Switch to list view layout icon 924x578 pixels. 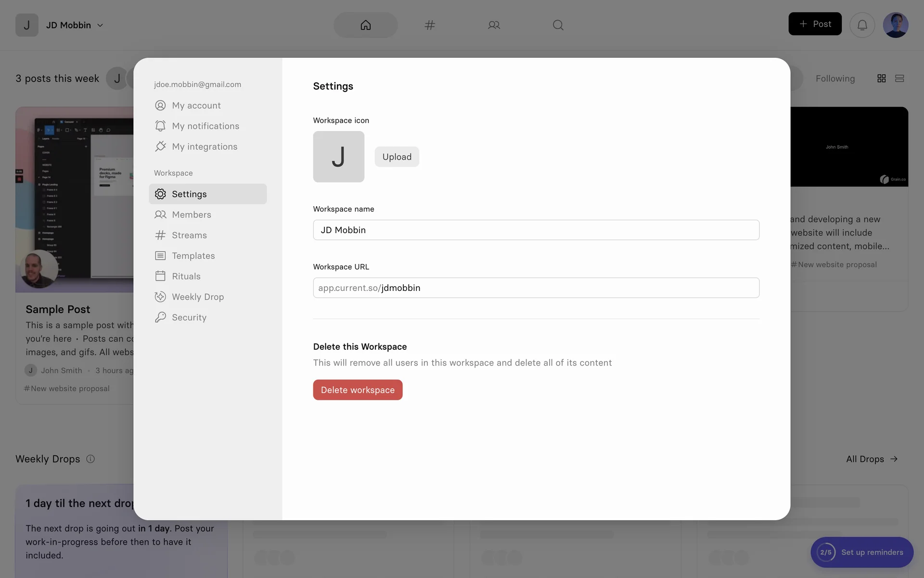[899, 79]
